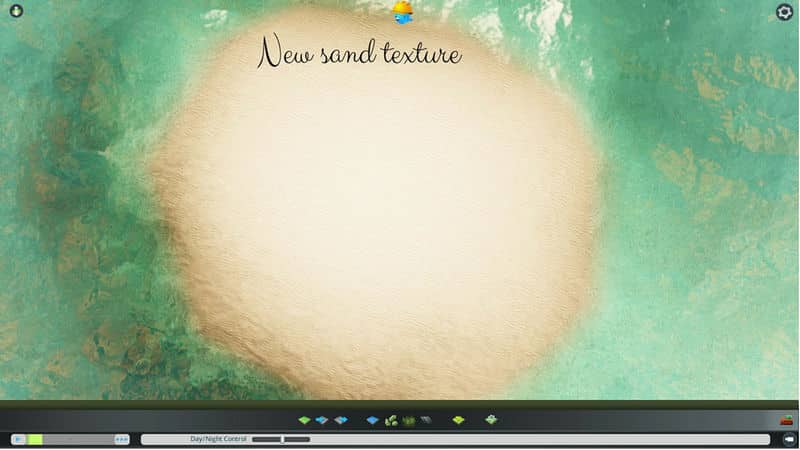Select the second blue tile tool icon

[x=322, y=420]
